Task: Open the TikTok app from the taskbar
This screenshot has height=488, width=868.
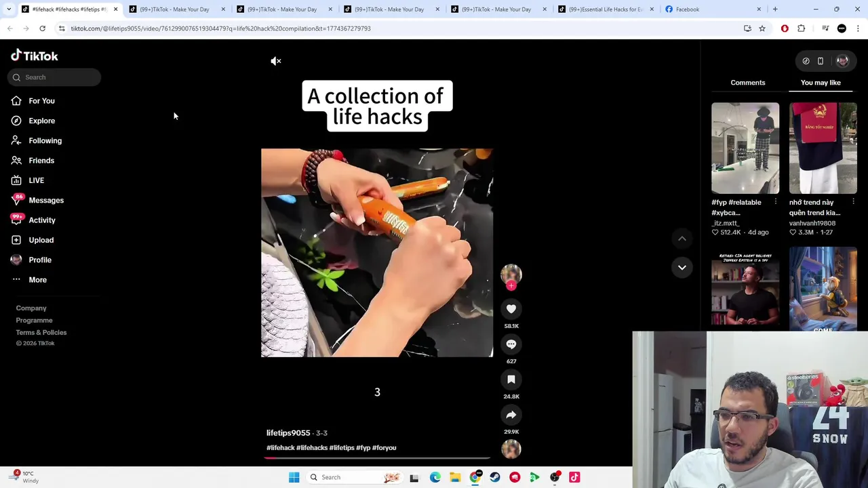Action: 574,477
